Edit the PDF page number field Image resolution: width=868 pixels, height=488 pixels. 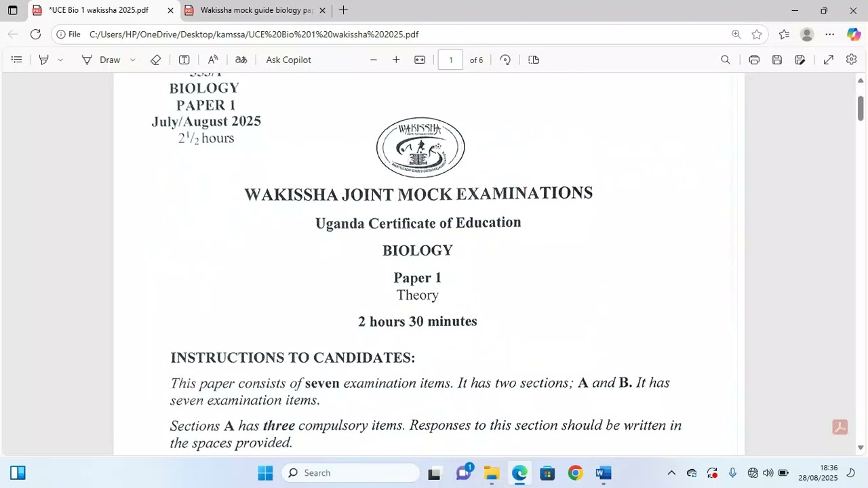point(450,60)
